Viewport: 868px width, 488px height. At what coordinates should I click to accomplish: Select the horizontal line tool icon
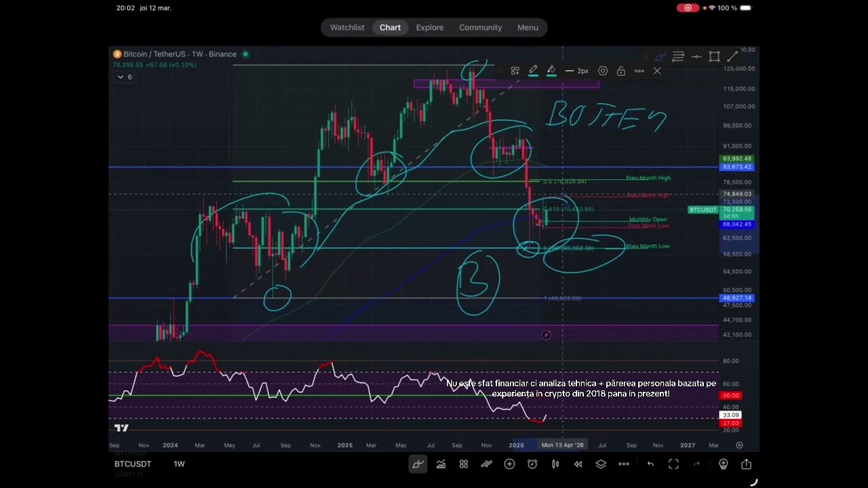pyautogui.click(x=696, y=57)
